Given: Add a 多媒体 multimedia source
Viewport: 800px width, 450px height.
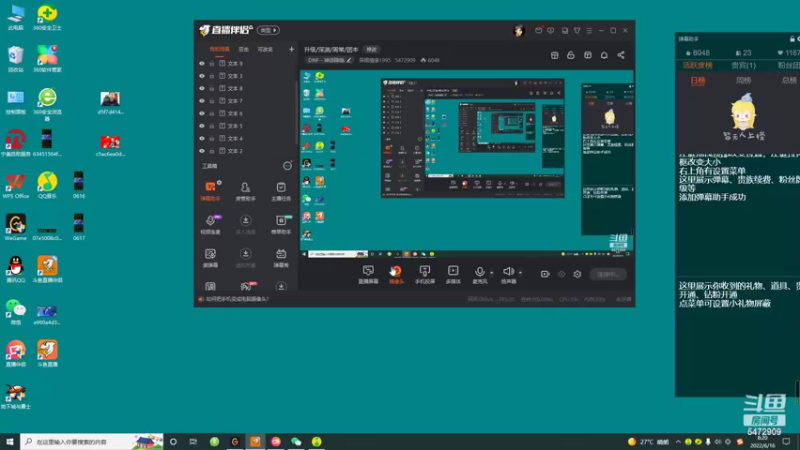Looking at the screenshot, I should click(x=453, y=274).
